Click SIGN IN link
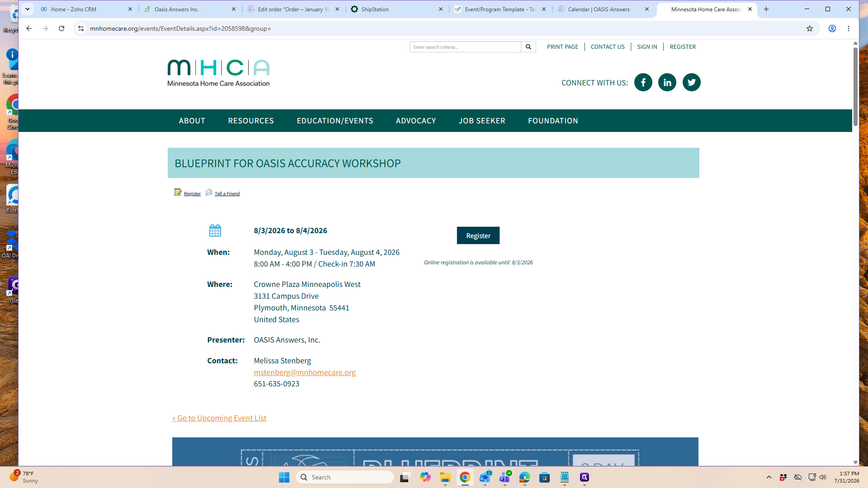Viewport: 868px width, 488px height. pos(647,47)
